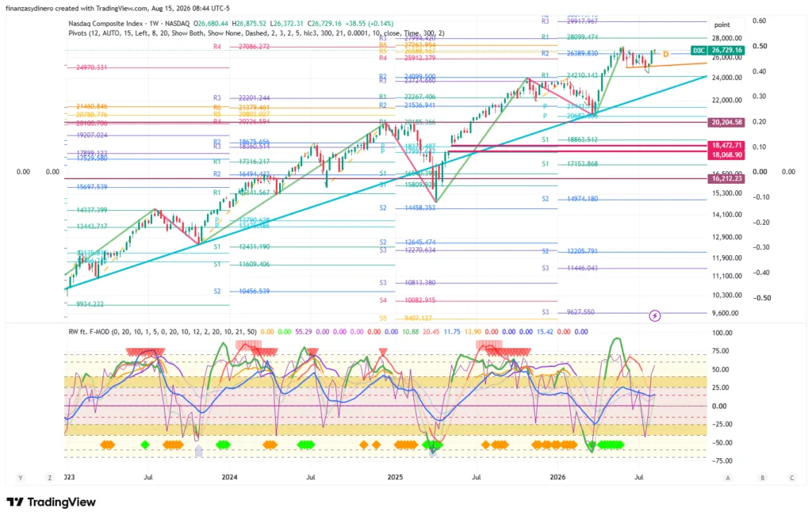Screen dimensions: 812x519
Task: Click the R4 27086.272 pivot label
Action: 241,47
